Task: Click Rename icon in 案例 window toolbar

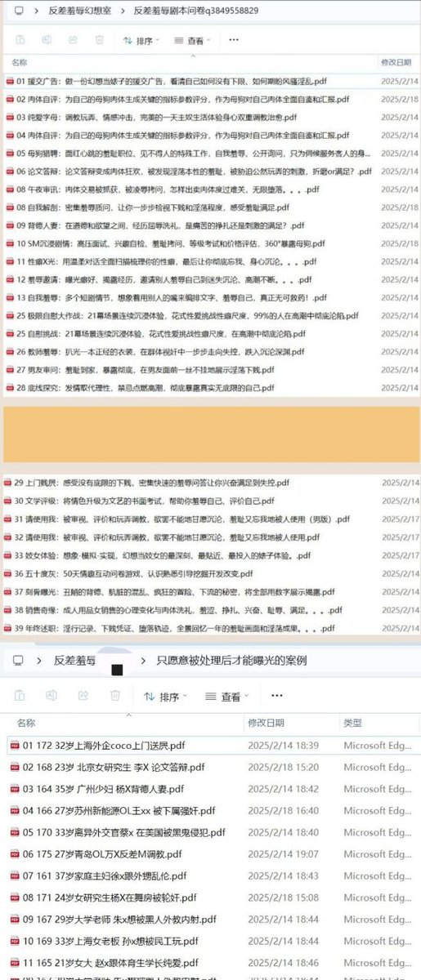Action: (52, 696)
